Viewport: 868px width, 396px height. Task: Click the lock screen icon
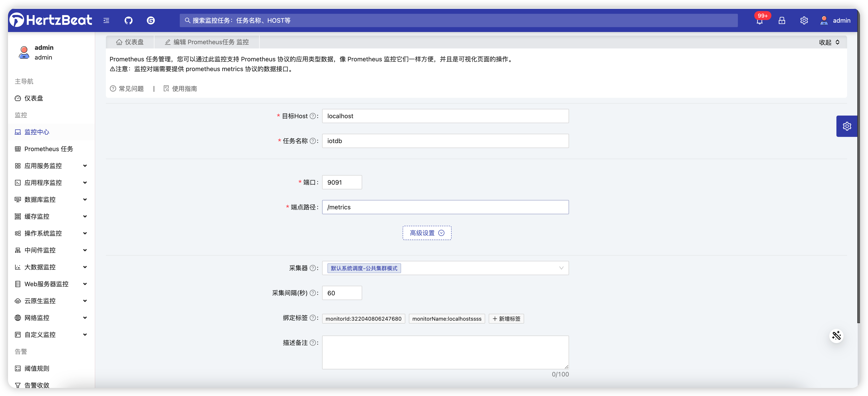(x=782, y=20)
